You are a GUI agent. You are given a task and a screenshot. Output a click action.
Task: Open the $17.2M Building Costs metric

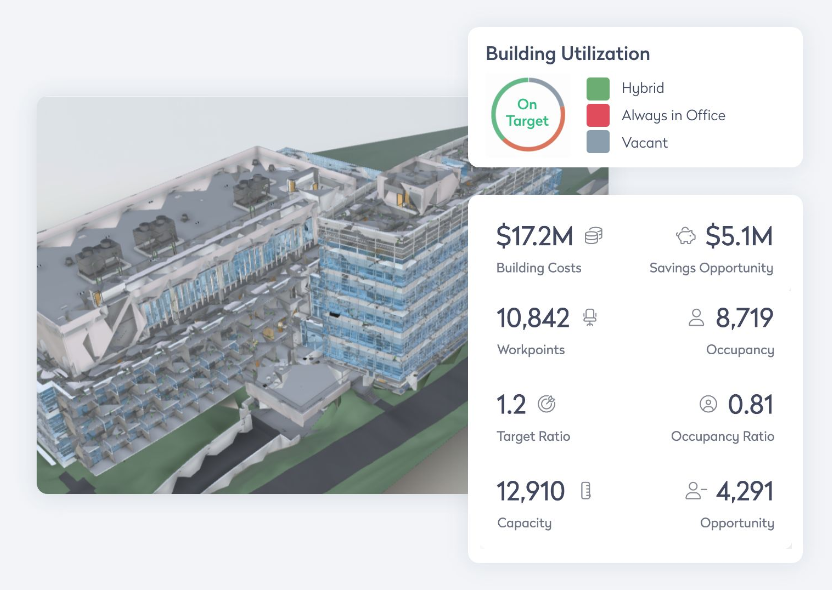coord(535,236)
